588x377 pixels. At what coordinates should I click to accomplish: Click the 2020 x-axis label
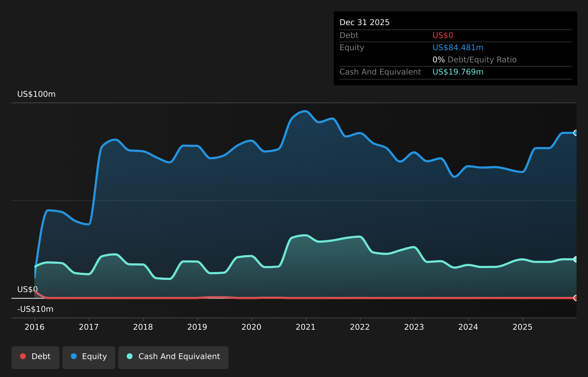click(x=251, y=327)
